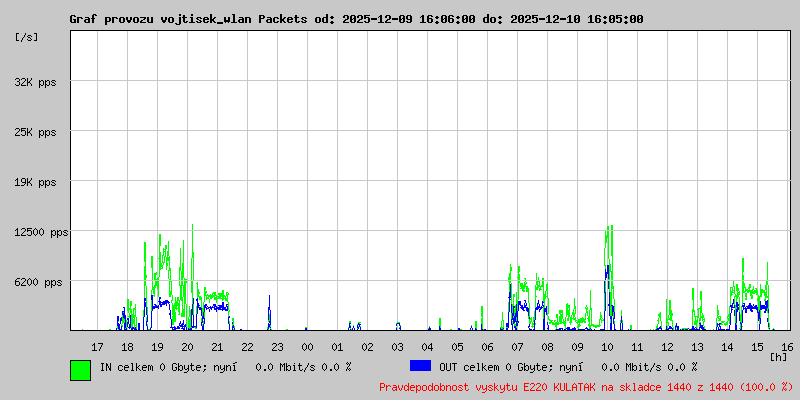Click the green IN legend color swatch
800x400 pixels.
(x=81, y=370)
